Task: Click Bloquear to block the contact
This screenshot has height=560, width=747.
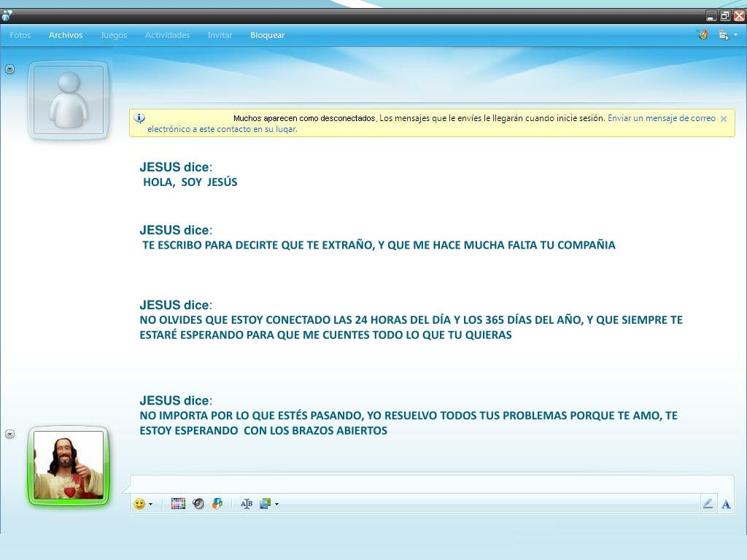Action: 267,35
